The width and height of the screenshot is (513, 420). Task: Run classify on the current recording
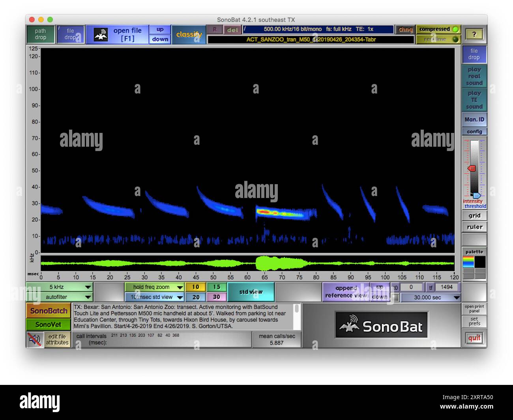point(189,34)
